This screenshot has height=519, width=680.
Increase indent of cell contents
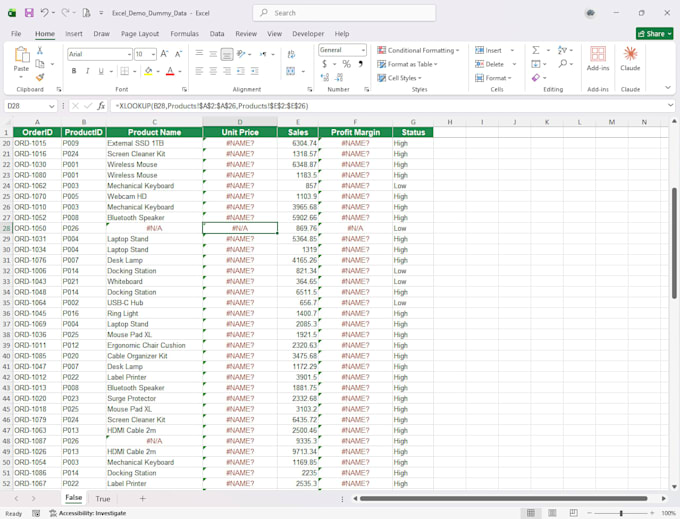255,71
